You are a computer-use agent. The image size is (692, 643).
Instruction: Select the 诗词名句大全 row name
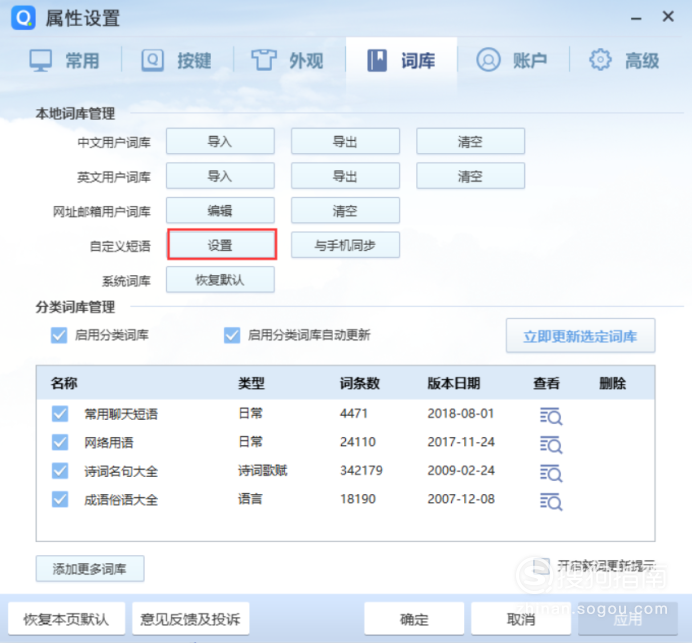121,471
